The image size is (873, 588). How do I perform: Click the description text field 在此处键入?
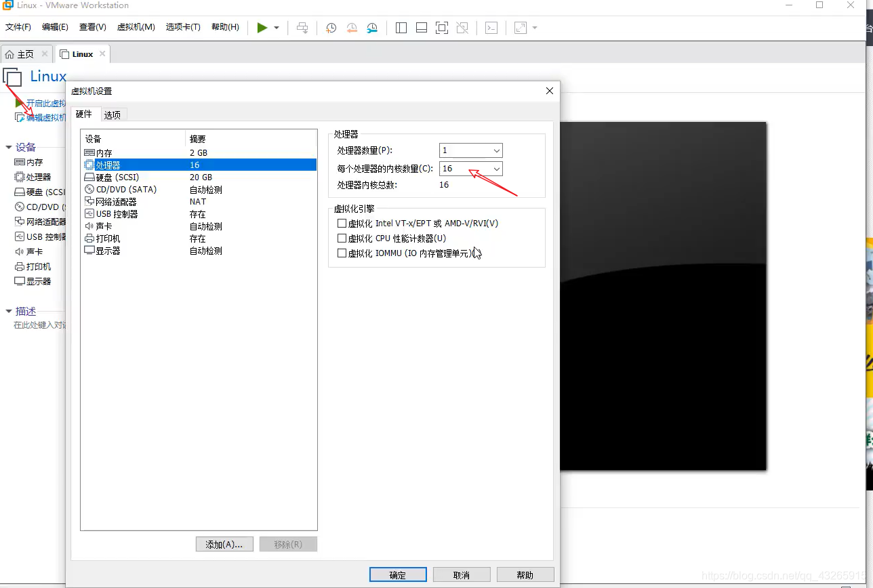coord(40,325)
